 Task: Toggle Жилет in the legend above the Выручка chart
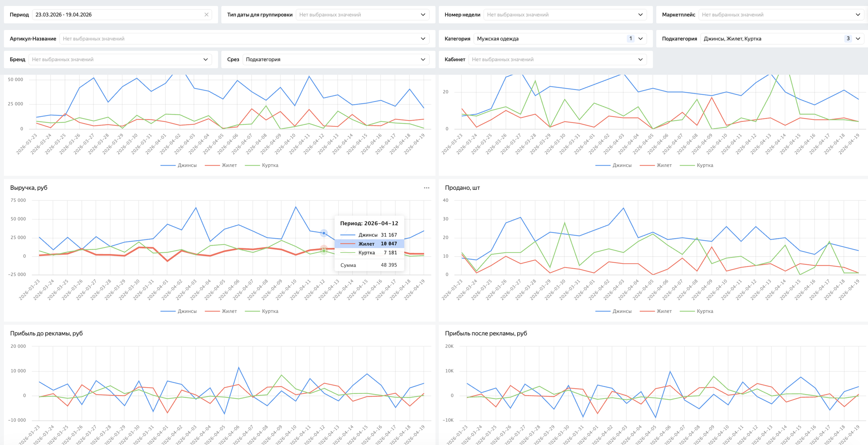pos(221,165)
